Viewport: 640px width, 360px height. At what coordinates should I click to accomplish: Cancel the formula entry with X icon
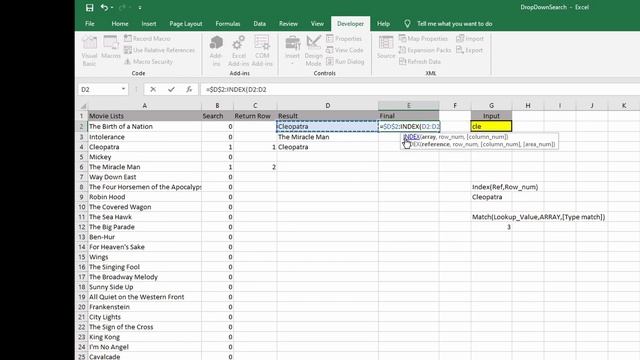[x=153, y=89]
